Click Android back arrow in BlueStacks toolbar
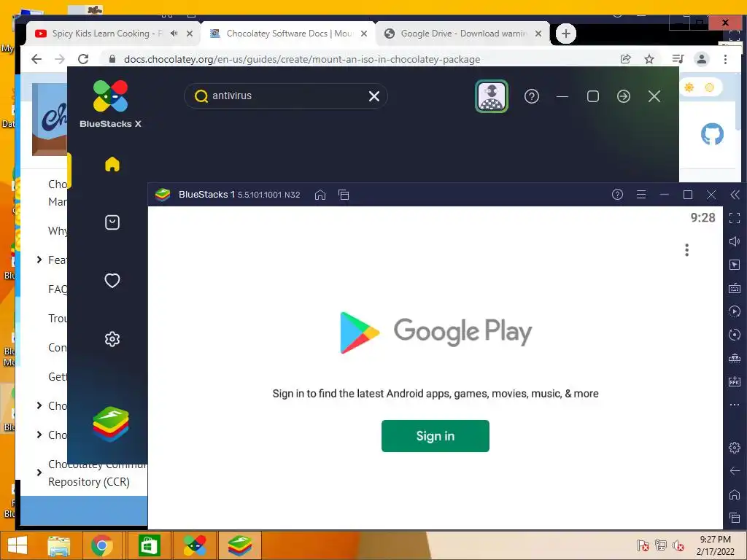747x560 pixels. click(x=735, y=471)
